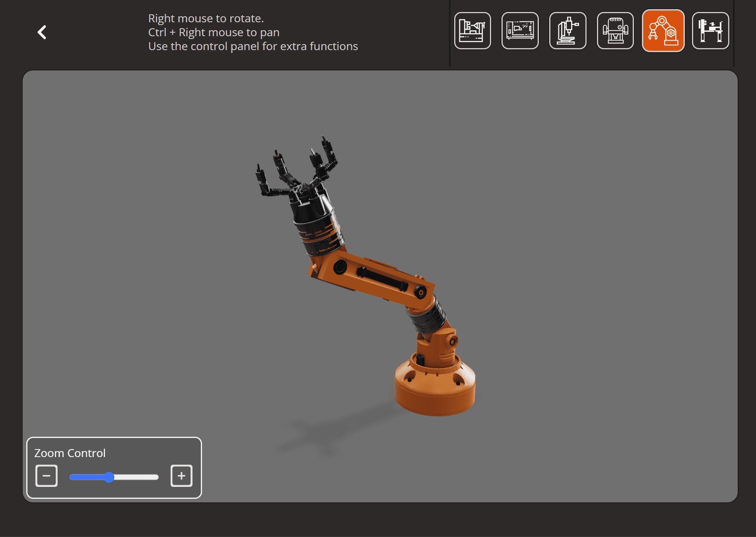Select the plunge router machine icon
This screenshot has width=756, height=537.
tap(616, 31)
